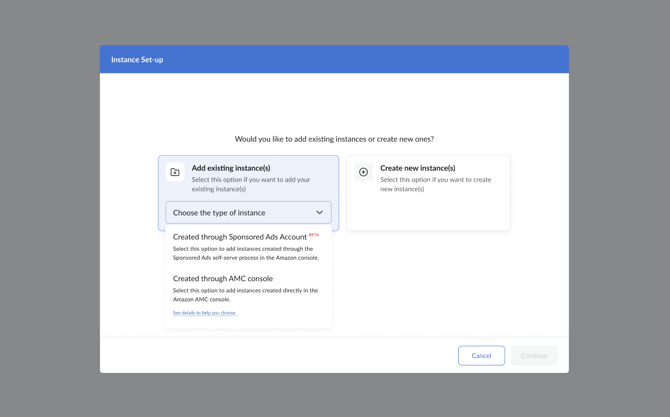Image resolution: width=670 pixels, height=417 pixels.
Task: Open 'See details to help you choose' link
Action: coord(204,313)
